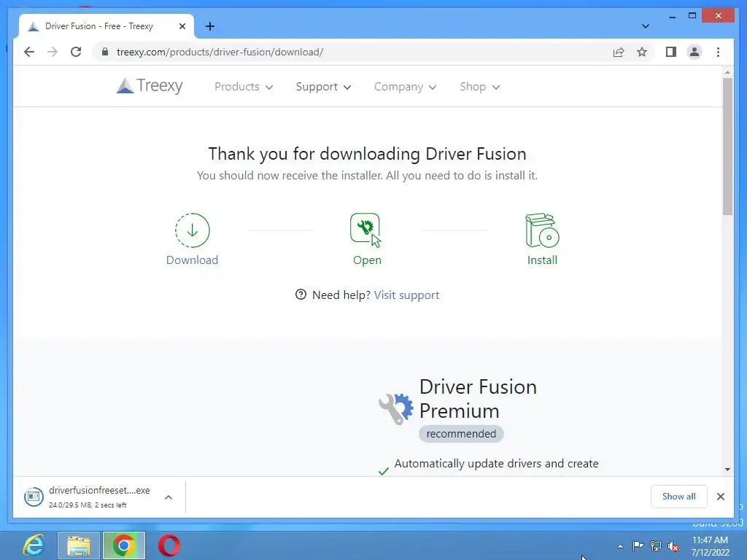Click the Driver Fusion Premium wrench-gear icon

click(x=396, y=408)
